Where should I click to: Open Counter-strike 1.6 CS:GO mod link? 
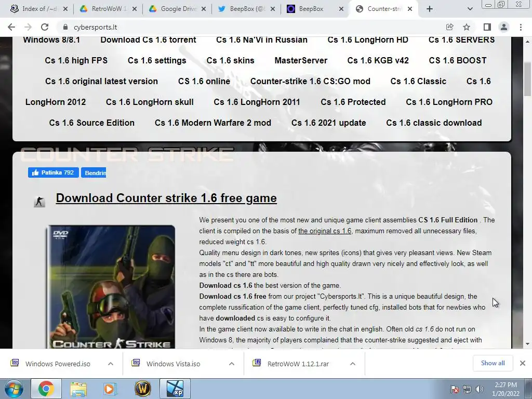tap(310, 81)
